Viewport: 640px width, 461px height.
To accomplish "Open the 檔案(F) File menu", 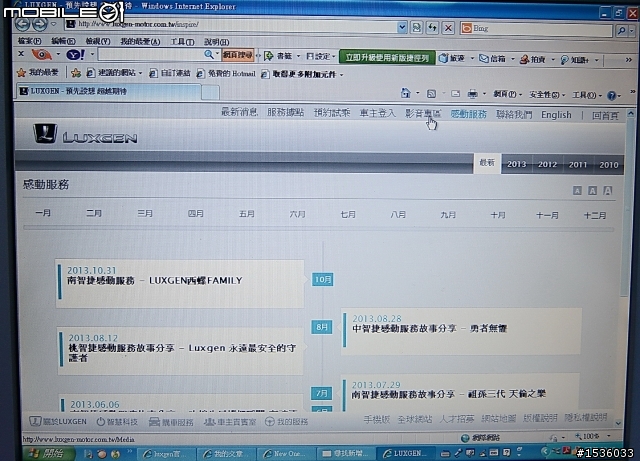I will pos(29,41).
